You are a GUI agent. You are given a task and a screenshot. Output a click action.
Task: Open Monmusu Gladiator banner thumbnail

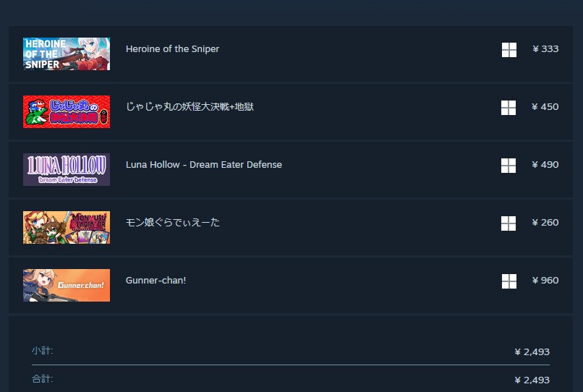point(67,227)
